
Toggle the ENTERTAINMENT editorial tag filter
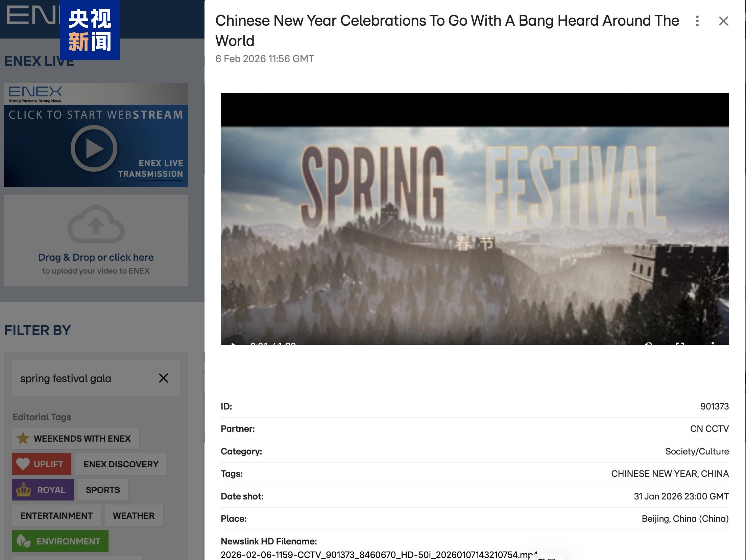point(56,515)
